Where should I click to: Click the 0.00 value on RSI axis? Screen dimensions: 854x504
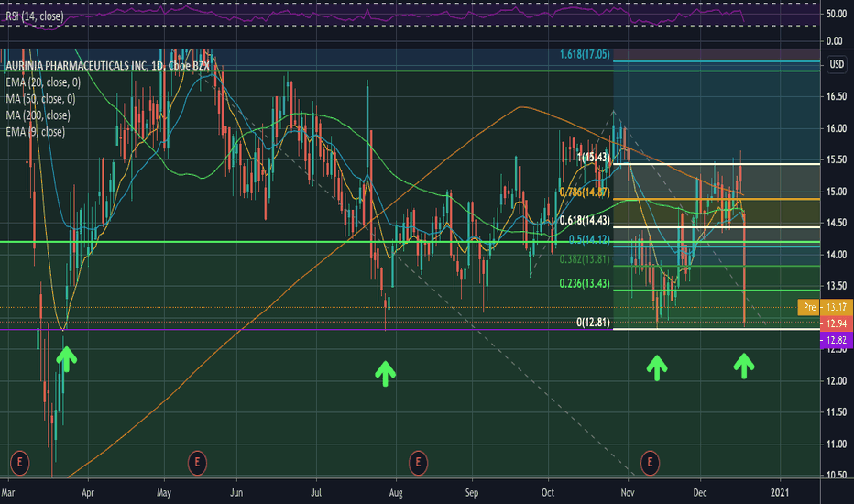tap(835, 41)
